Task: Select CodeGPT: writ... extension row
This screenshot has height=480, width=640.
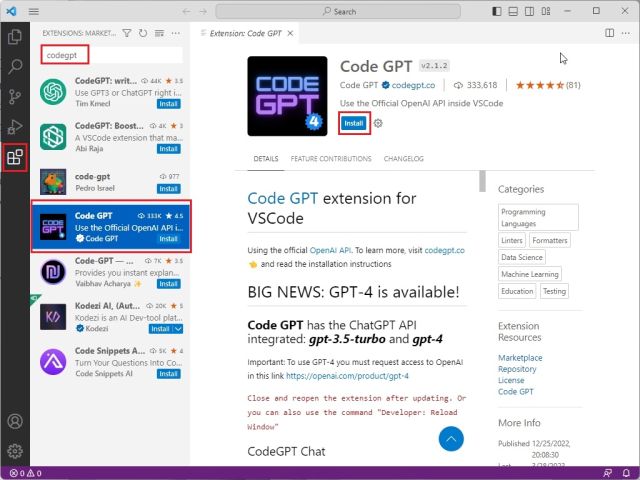Action: [111, 92]
